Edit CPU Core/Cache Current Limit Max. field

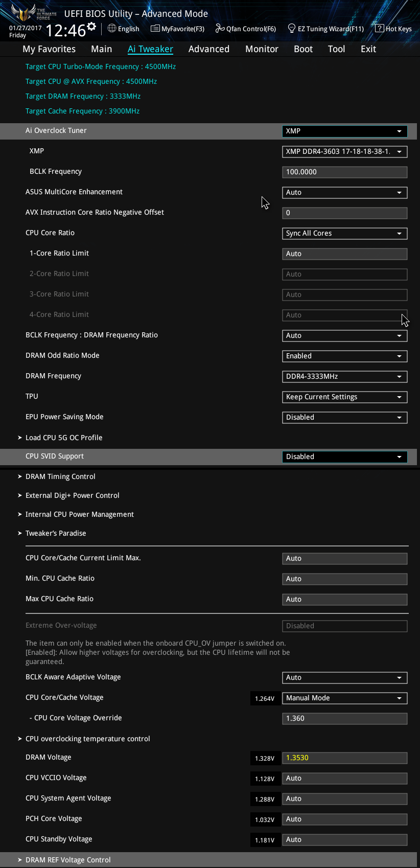point(345,558)
